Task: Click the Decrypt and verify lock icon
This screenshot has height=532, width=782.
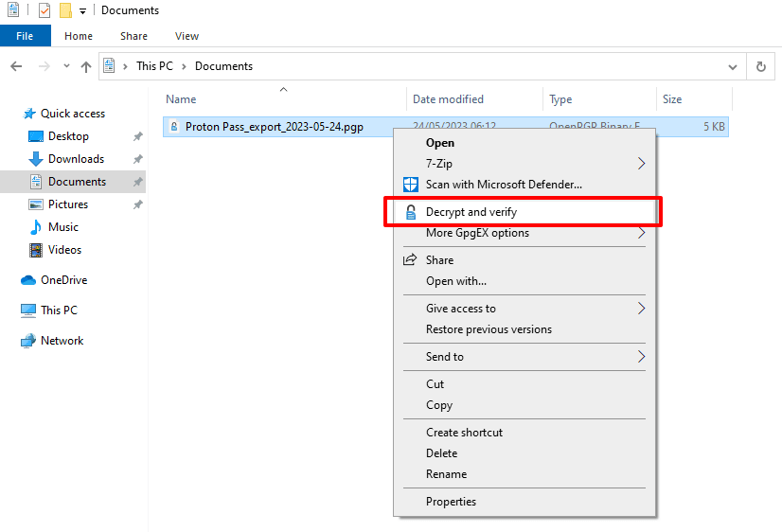Action: pos(411,212)
